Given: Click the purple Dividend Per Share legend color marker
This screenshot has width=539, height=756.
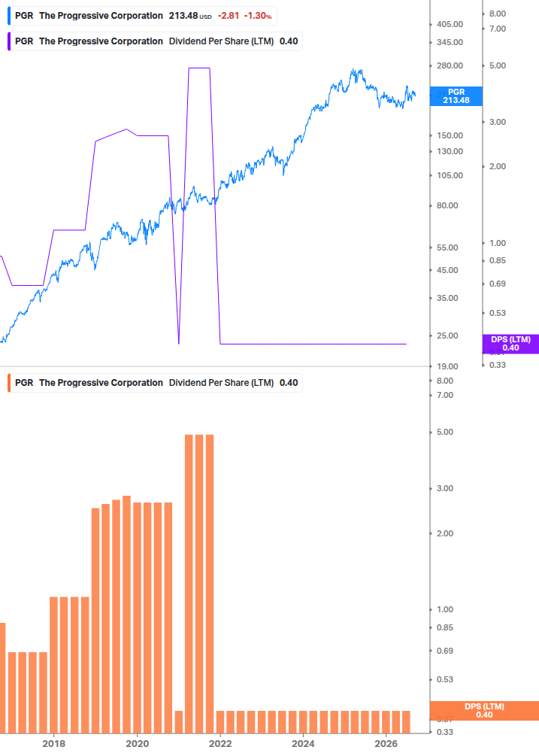Looking at the screenshot, I should [x=9, y=41].
